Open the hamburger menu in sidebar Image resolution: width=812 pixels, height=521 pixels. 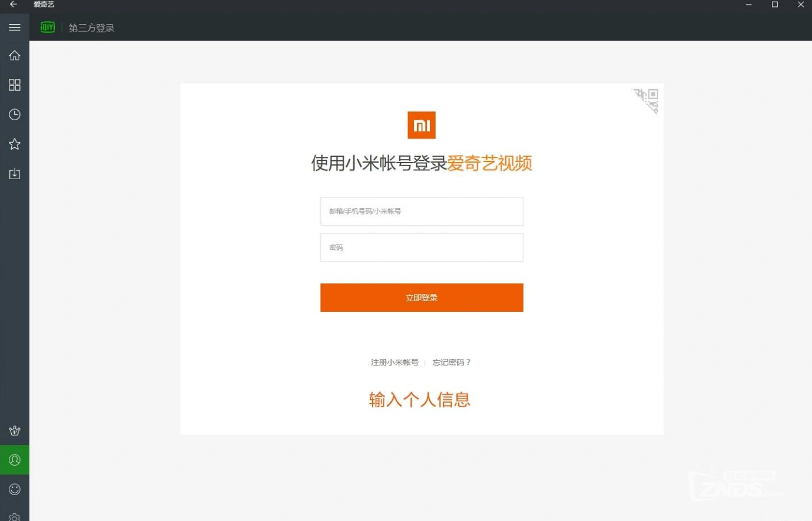(15, 28)
